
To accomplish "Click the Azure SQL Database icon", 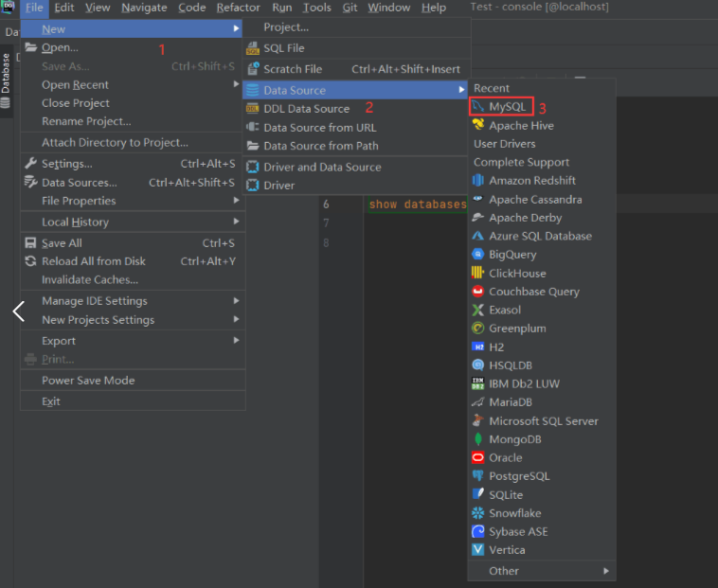I will click(477, 236).
